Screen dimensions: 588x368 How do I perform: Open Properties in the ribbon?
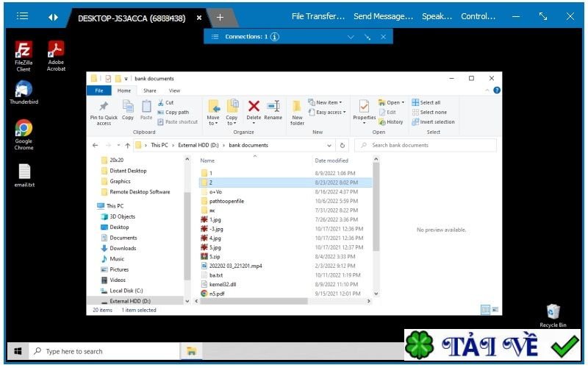click(x=364, y=111)
